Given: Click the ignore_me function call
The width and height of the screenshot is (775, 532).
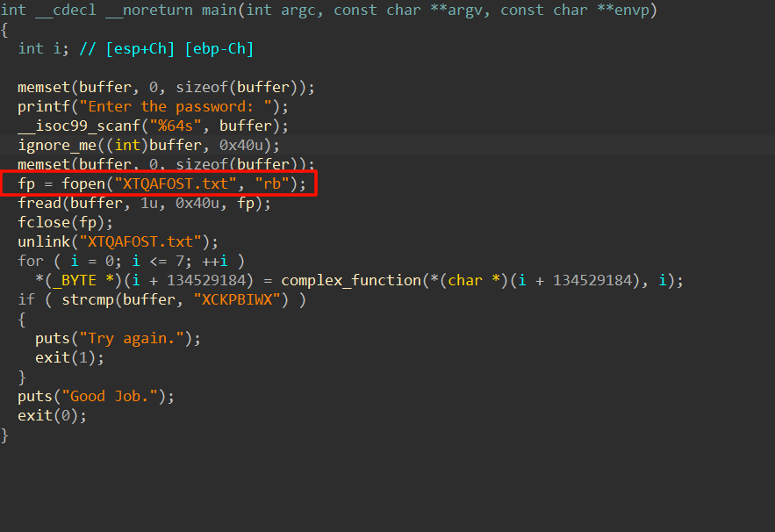Looking at the screenshot, I should tap(148, 145).
